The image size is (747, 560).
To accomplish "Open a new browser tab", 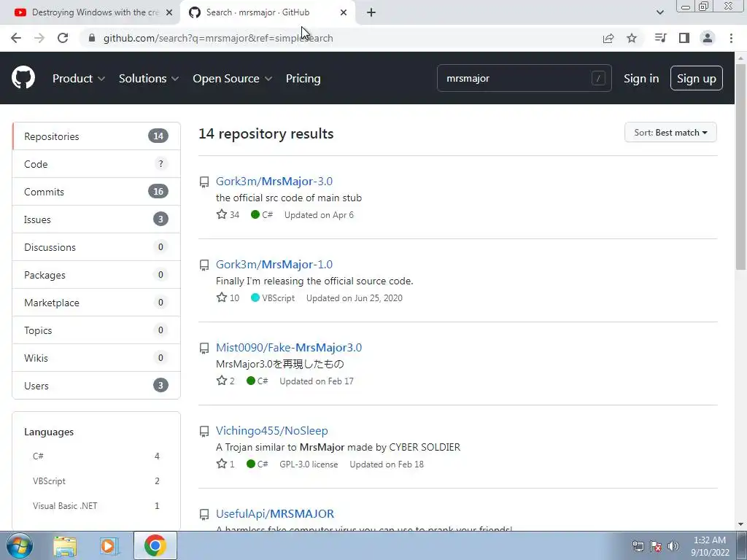I will (x=371, y=12).
